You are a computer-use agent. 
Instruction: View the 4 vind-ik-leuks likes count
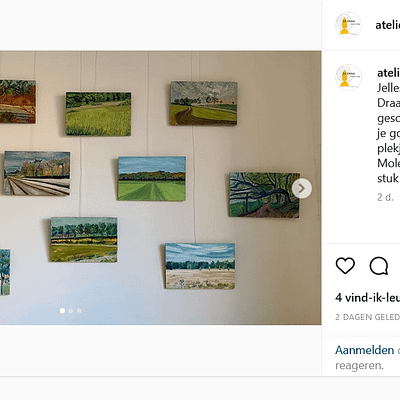pos(367,297)
